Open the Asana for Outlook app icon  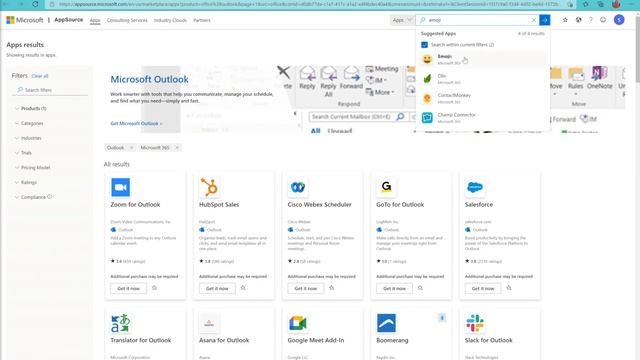[209, 323]
